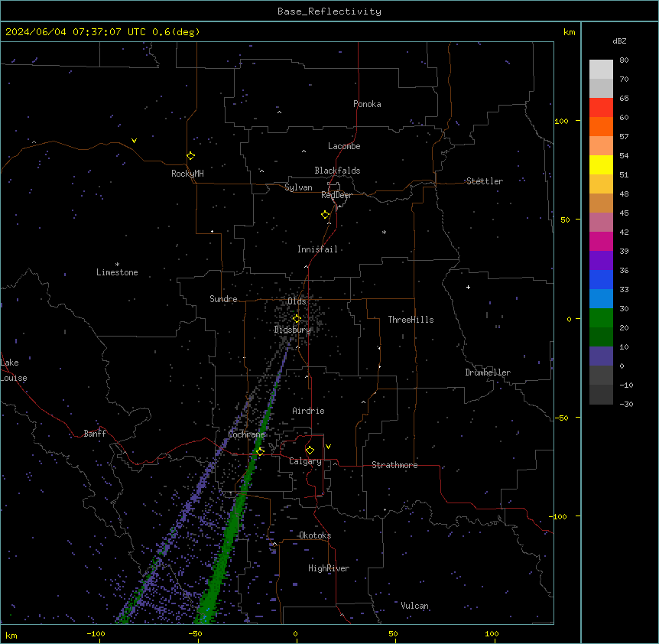Click the Innisfail city label
This screenshot has width=659, height=644.
click(x=317, y=249)
